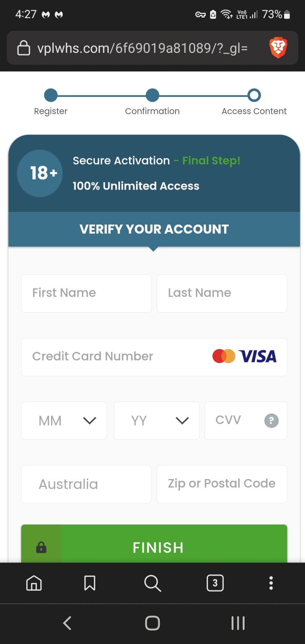Open the browser home icon
Screen dimensions: 305x644
34,583
